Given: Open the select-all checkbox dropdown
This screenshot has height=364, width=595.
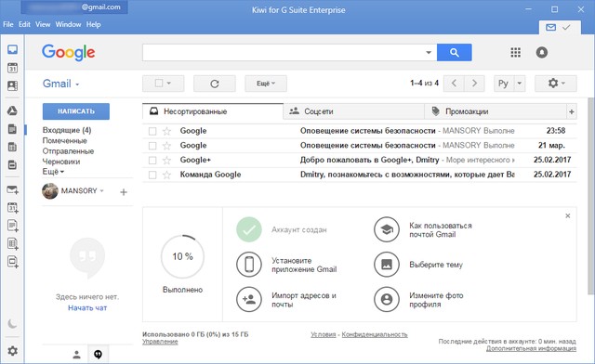Looking at the screenshot, I should pos(169,83).
